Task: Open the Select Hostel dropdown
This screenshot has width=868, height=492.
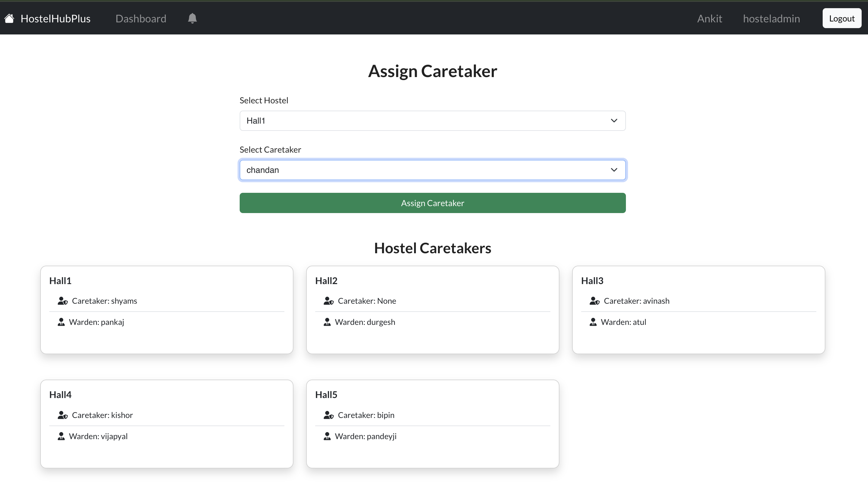Action: pyautogui.click(x=432, y=121)
